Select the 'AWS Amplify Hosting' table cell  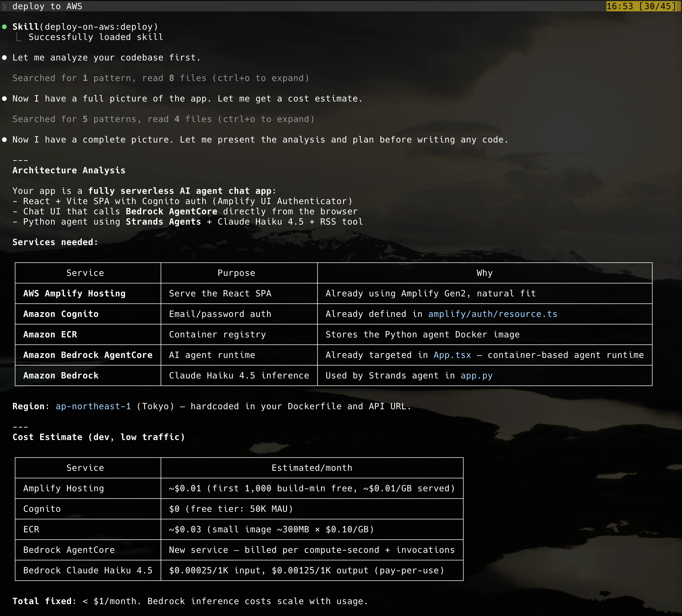click(88, 293)
